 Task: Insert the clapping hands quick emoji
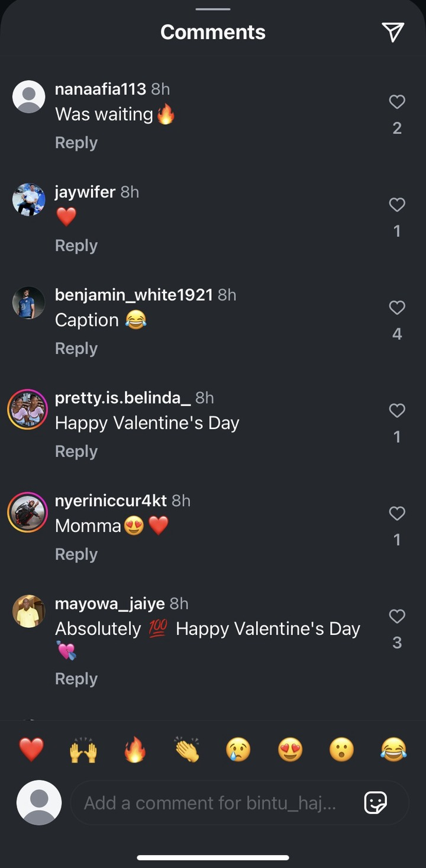pyautogui.click(x=187, y=750)
